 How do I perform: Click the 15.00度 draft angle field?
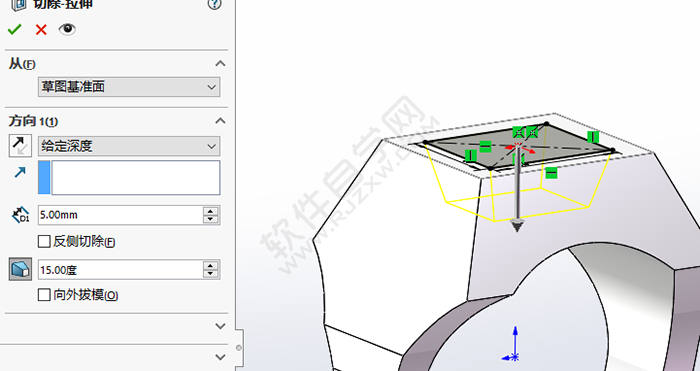(x=121, y=270)
